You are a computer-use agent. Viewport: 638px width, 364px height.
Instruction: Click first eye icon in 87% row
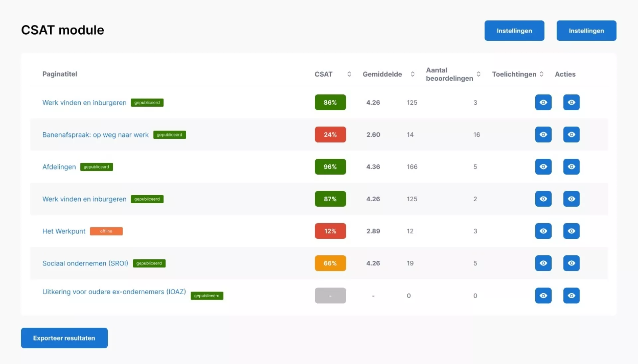point(543,199)
